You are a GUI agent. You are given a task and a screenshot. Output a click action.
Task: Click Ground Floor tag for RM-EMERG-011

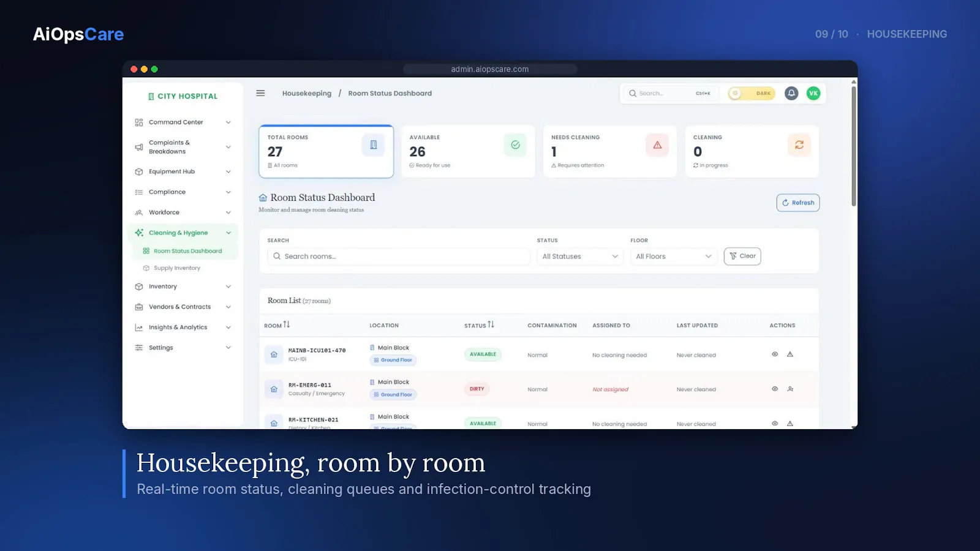coord(393,395)
